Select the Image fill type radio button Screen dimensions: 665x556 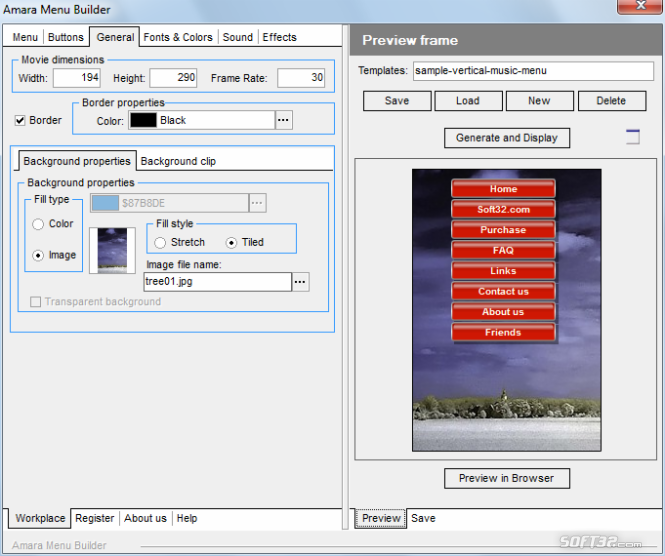pos(38,255)
